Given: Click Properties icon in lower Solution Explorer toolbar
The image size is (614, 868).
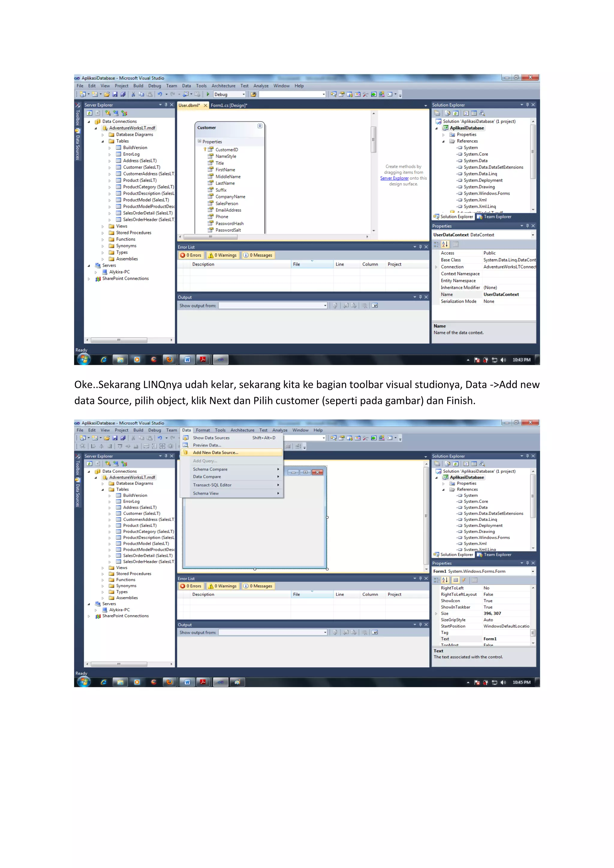Looking at the screenshot, I should [x=437, y=463].
